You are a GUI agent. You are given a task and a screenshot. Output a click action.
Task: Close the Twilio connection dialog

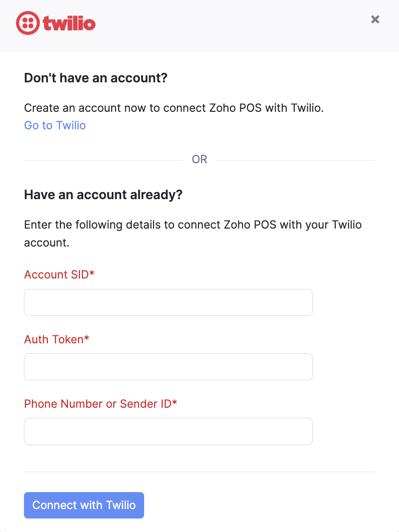375,19
